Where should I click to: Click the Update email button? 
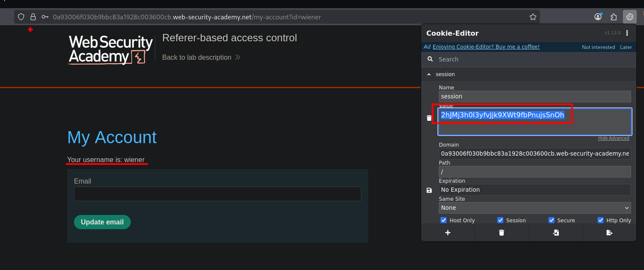pyautogui.click(x=102, y=222)
